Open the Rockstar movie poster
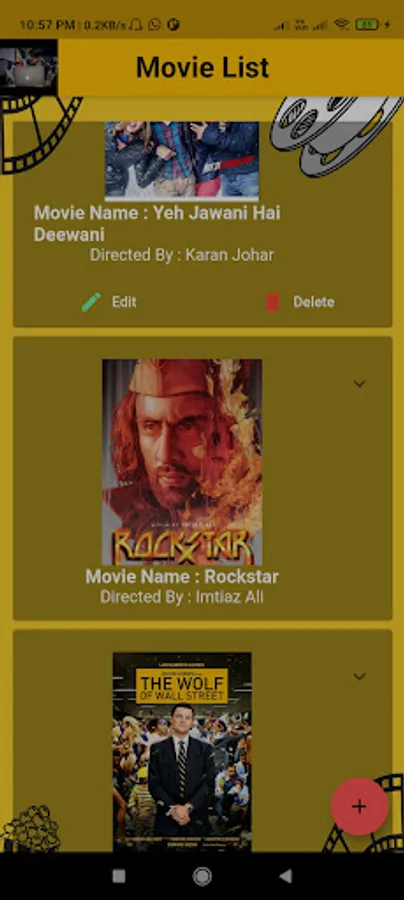Screen dimensions: 404x900 tap(182, 462)
